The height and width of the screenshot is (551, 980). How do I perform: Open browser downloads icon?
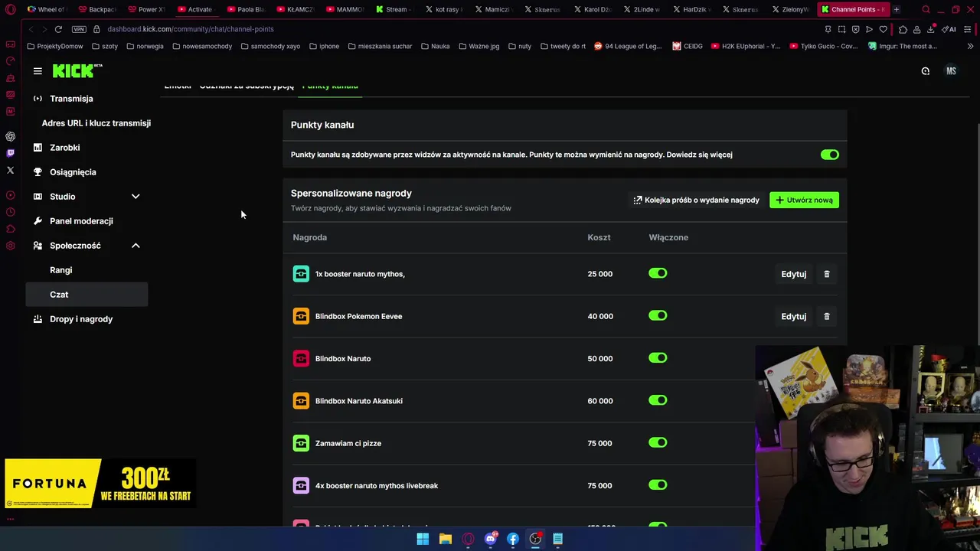(x=931, y=29)
